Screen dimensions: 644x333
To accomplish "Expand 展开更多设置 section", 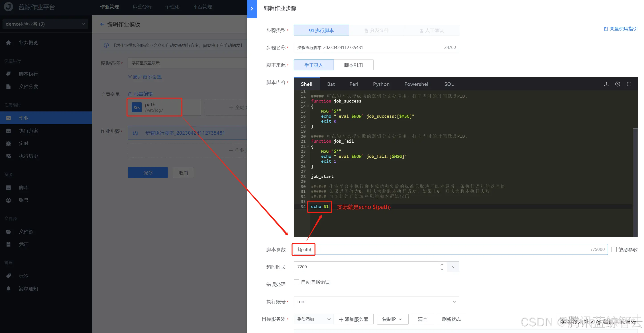I will coord(145,77).
